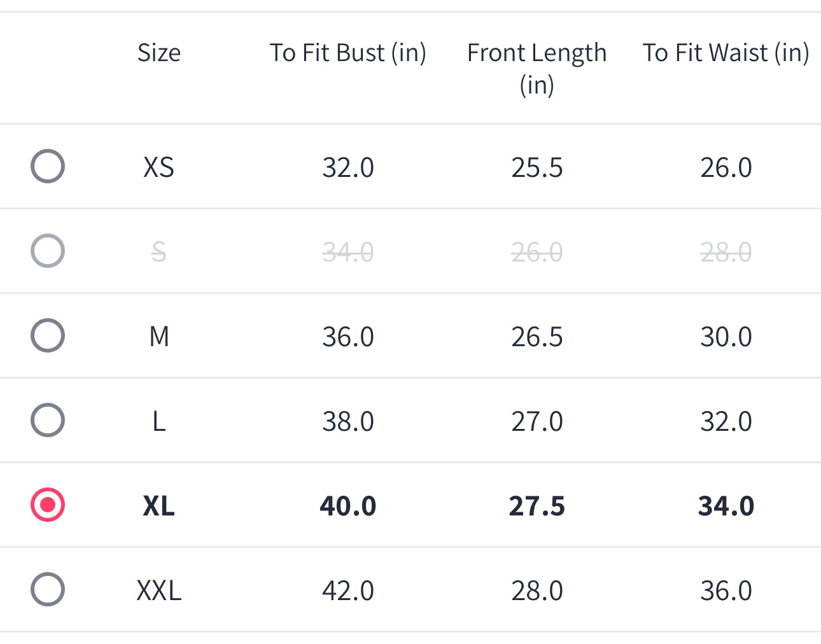Click the XS size label
Image resolution: width=821 pixels, height=644 pixels.
(159, 168)
